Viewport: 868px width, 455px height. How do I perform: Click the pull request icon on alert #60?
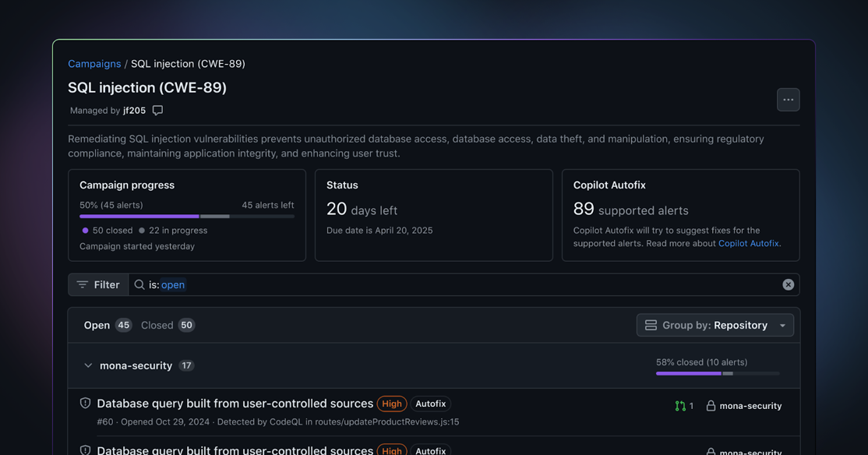coord(680,406)
